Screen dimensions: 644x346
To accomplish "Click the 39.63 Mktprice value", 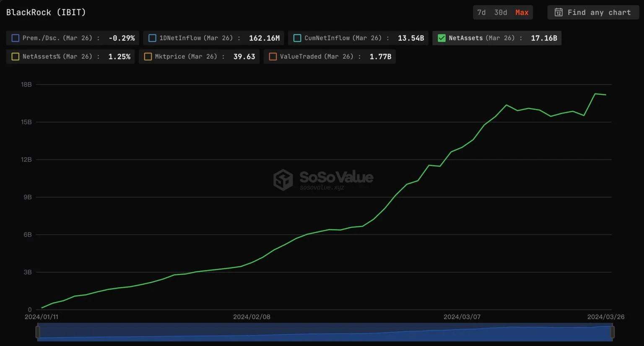I will 244,57.
